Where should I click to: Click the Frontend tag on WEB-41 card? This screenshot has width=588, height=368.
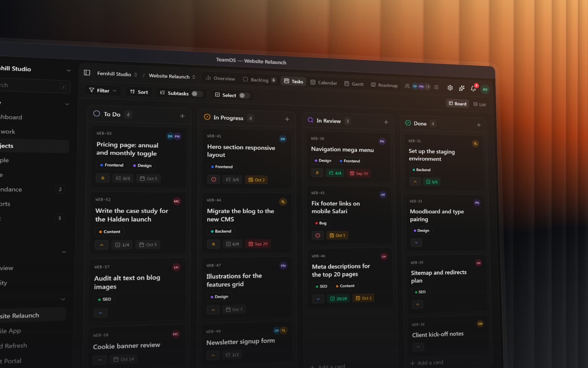pyautogui.click(x=222, y=167)
